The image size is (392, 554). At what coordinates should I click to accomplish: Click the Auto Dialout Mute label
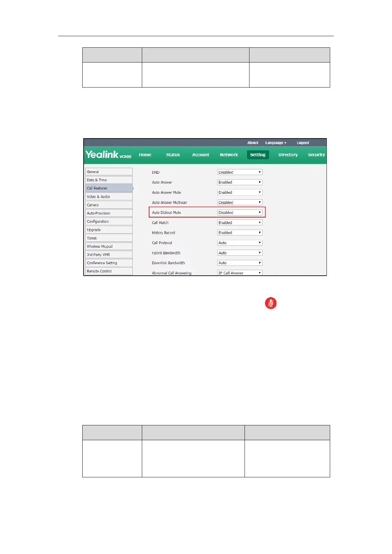[x=166, y=213]
